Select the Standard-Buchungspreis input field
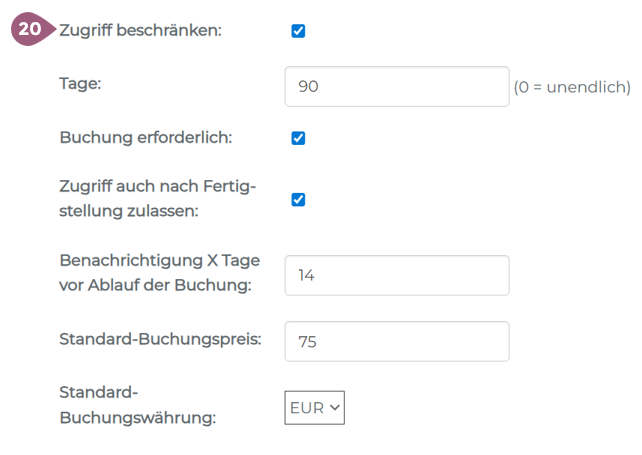642x455 pixels. 397,342
